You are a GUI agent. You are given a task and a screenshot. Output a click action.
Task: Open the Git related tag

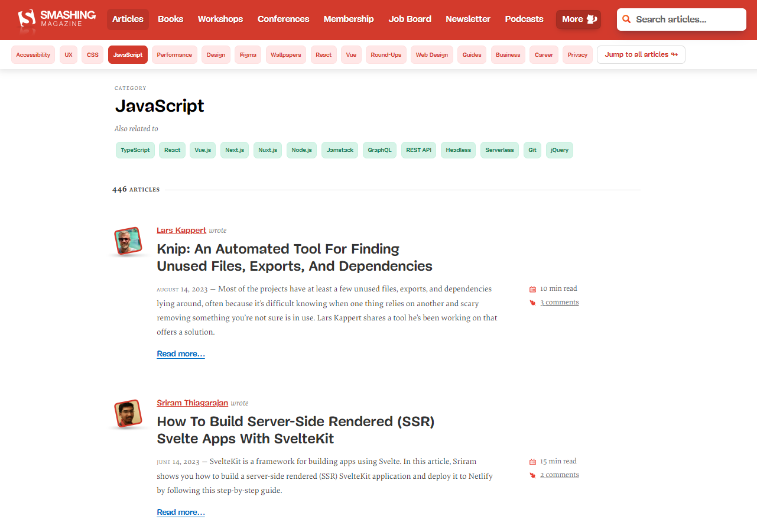(x=532, y=150)
